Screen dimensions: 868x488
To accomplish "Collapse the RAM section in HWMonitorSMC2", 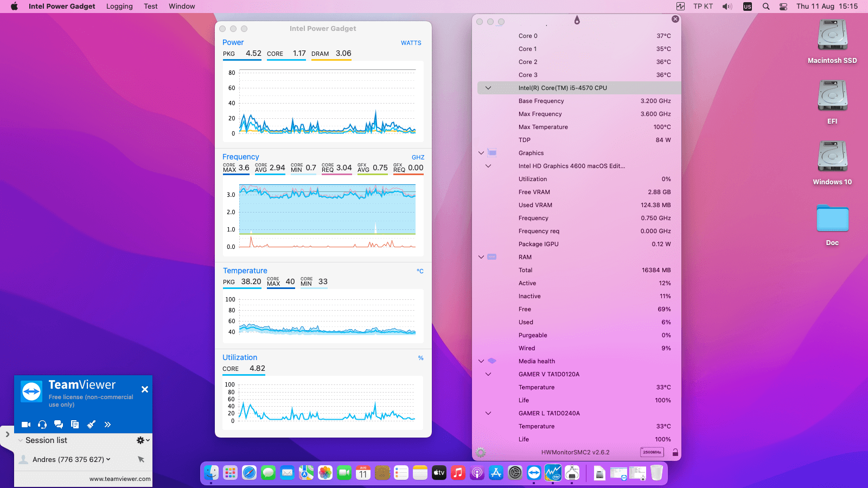I will click(x=481, y=257).
